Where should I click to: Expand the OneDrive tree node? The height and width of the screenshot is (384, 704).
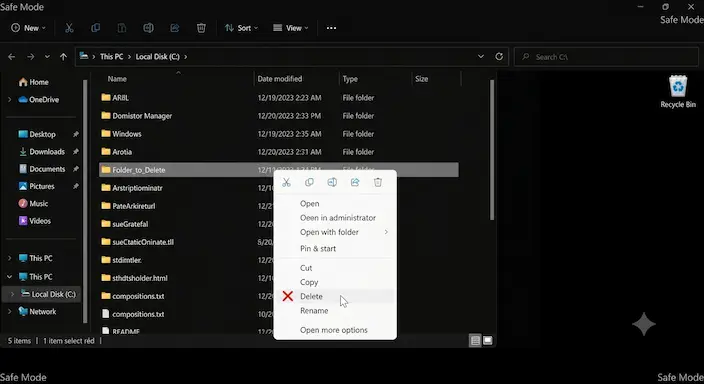tap(10, 100)
